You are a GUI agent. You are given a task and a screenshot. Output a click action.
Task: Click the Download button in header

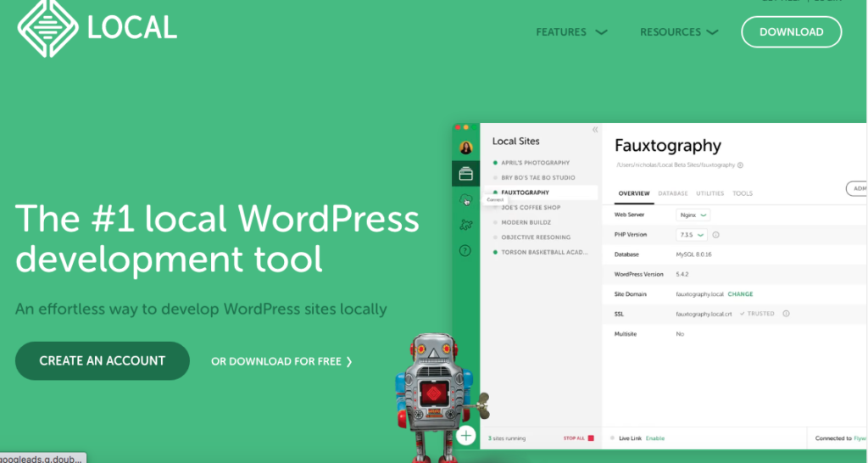[792, 32]
